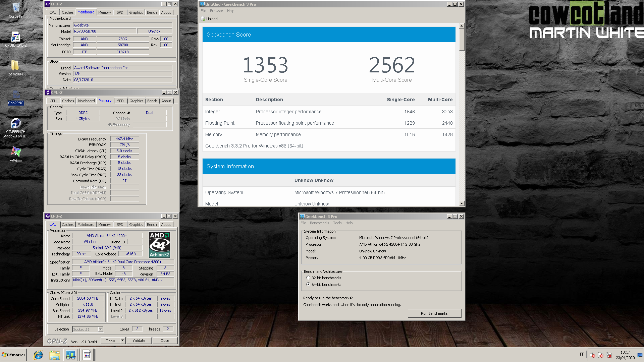644x362 pixels.
Task: Click the results scrollbar up arrow
Action: 462,26
